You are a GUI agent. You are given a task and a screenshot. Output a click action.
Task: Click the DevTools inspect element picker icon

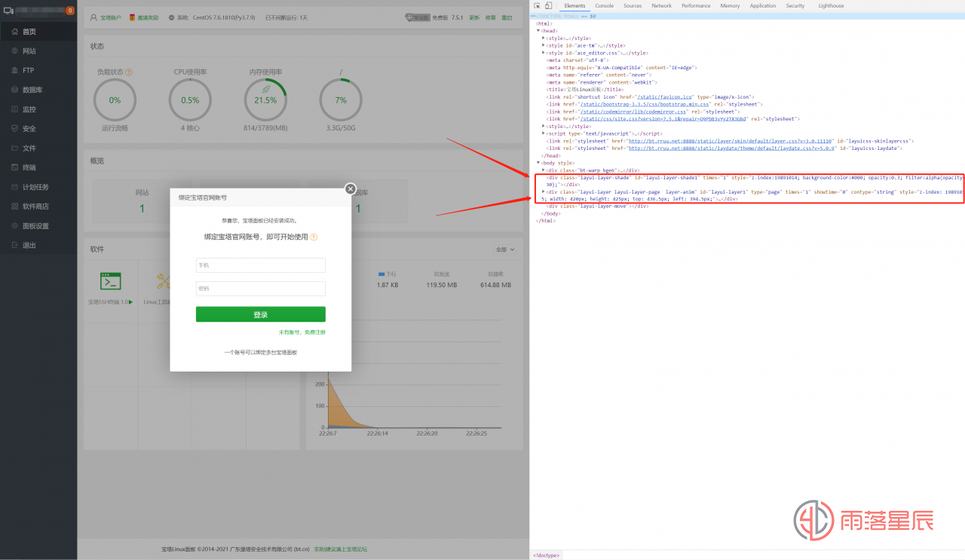tap(537, 6)
